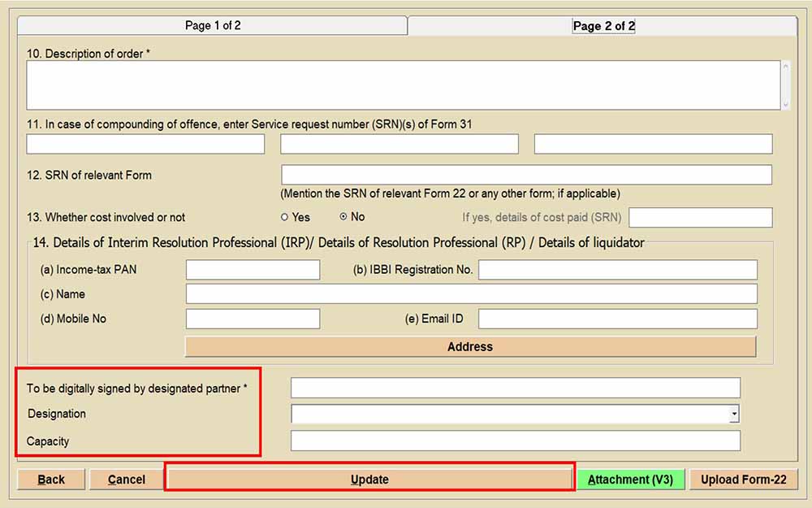
Task: Focus the Email ID input box
Action: point(617,319)
